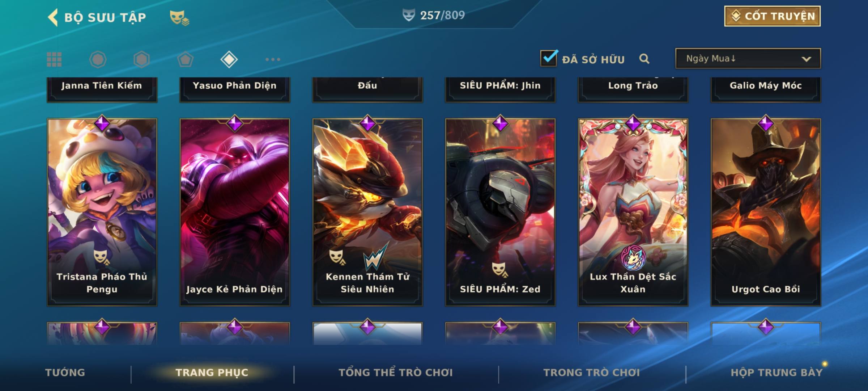868x391 pixels.
Task: Open the Trong Trò Chơi tab
Action: (x=591, y=373)
